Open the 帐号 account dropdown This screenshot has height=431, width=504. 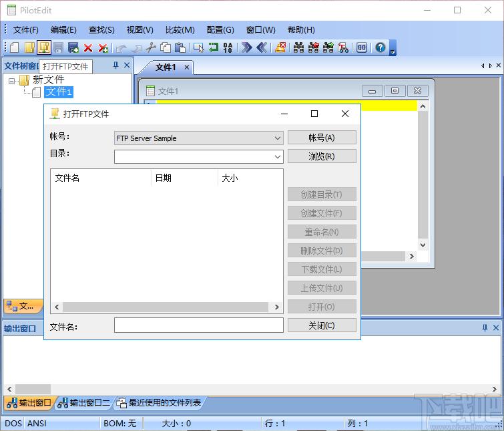pos(278,138)
